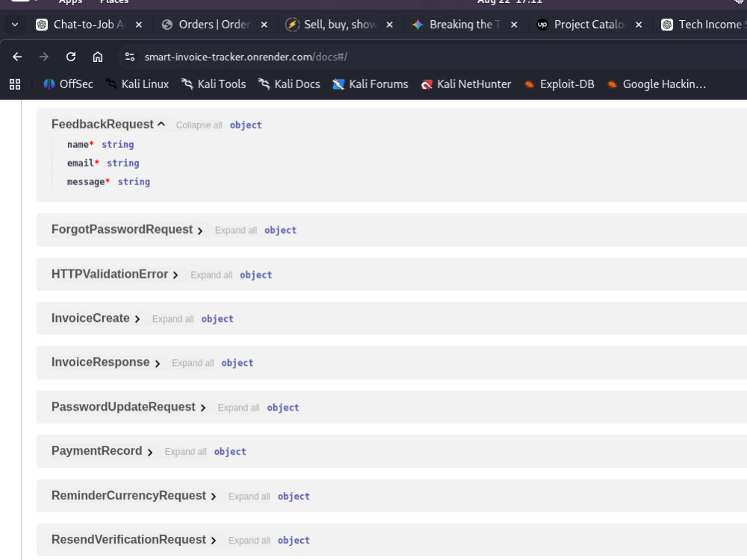Click Collapse all for FeedbackRequest

pos(199,125)
